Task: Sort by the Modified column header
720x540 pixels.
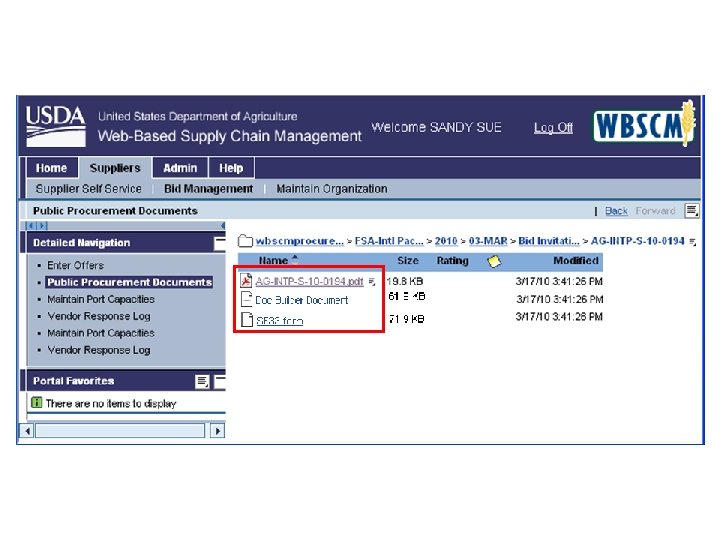Action: click(x=576, y=260)
